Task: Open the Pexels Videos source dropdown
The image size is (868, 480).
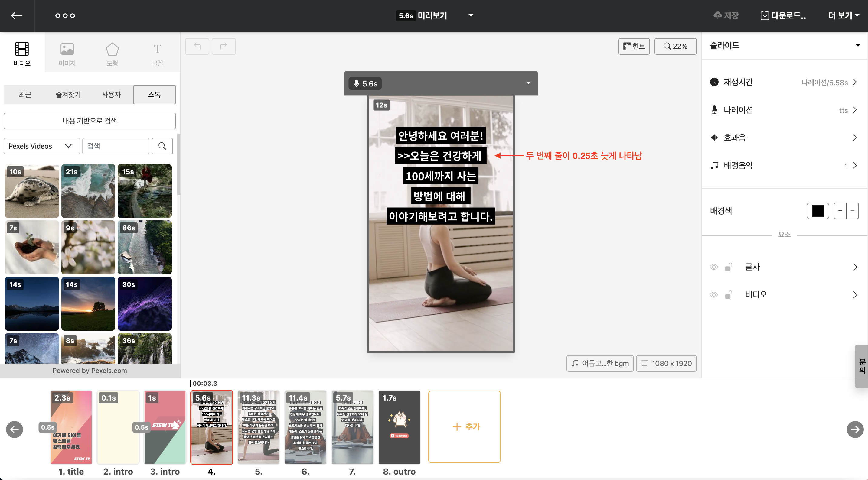Action: point(41,146)
